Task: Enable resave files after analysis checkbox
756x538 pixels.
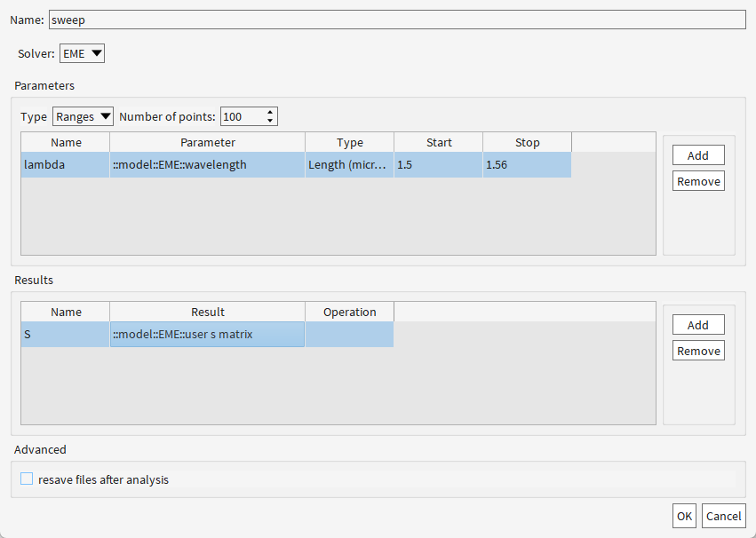Action: [27, 479]
